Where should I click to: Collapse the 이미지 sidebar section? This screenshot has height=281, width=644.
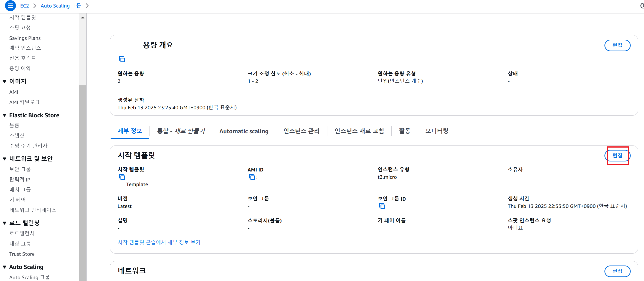tap(5, 81)
